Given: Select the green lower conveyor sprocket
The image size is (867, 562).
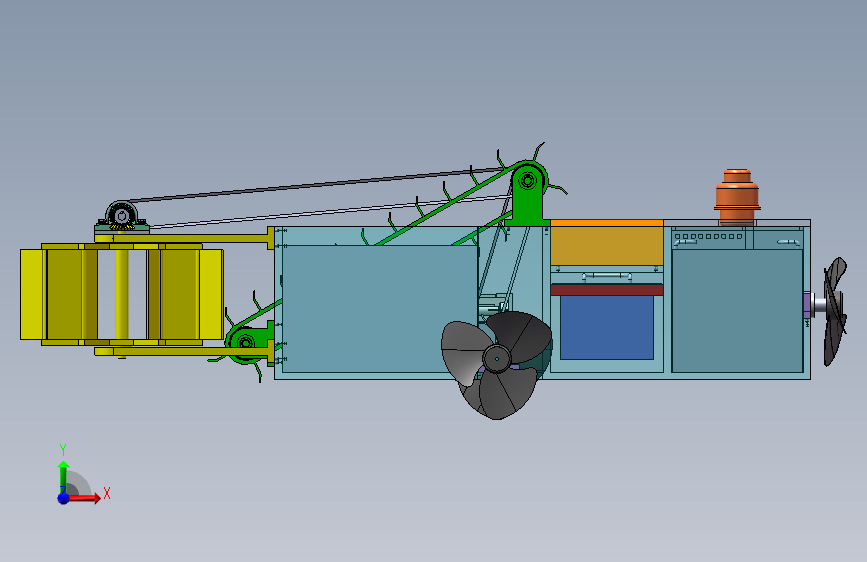Looking at the screenshot, I should click(246, 343).
